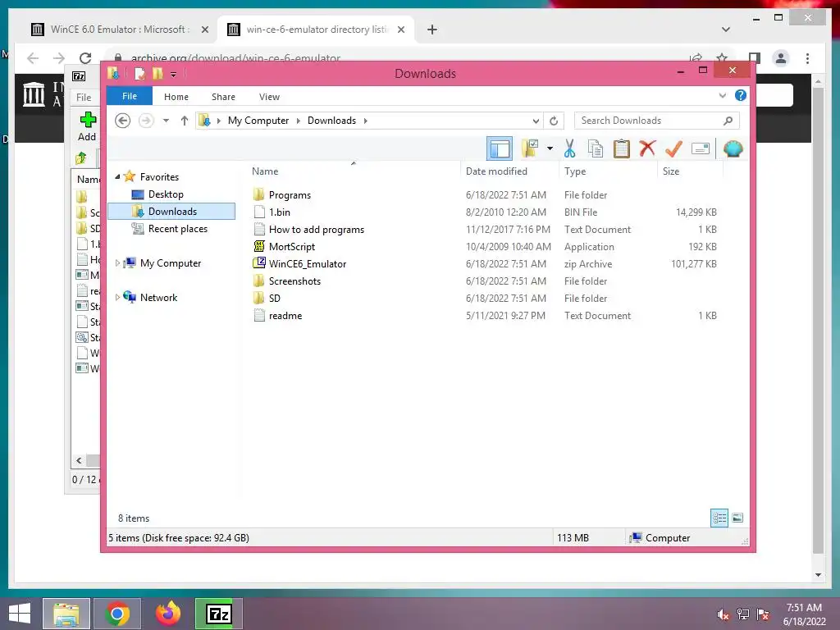Open the folder options dropdown arrow
Image resolution: width=840 pixels, height=630 pixels.
click(x=550, y=148)
